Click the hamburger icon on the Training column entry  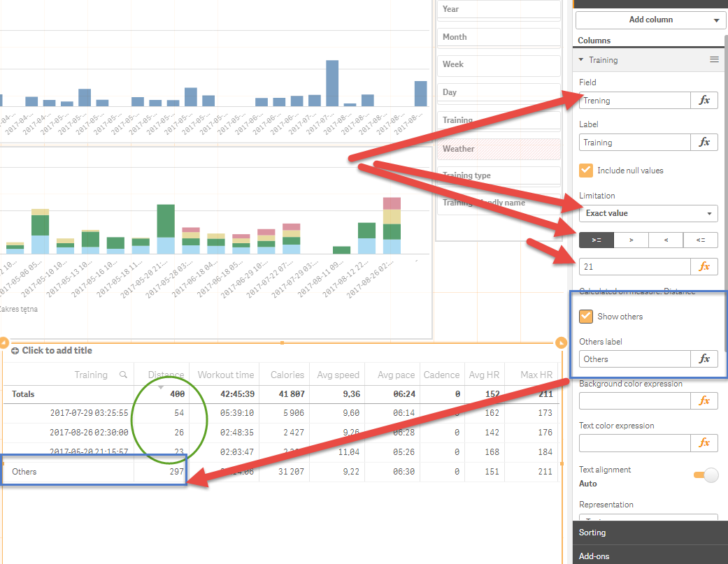[714, 59]
